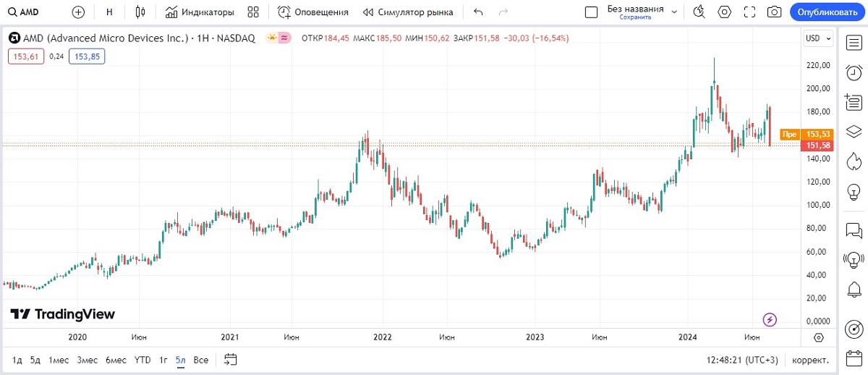
Task: Add a symbol to compare with plus icon
Action: 78,12
